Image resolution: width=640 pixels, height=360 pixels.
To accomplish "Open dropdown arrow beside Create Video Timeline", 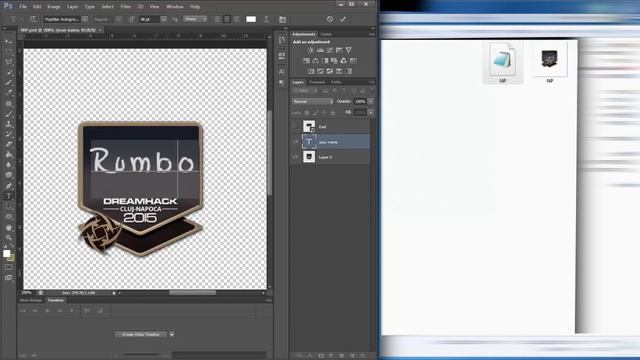I will click(172, 334).
